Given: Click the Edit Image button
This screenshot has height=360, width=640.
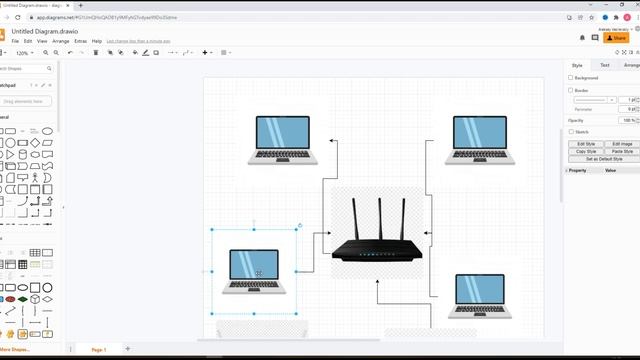Looking at the screenshot, I should pos(622,144).
